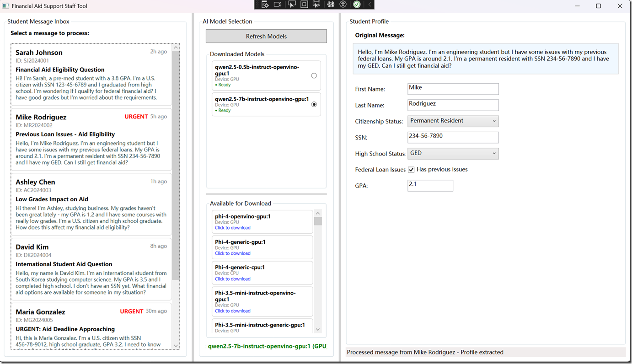
Task: Click student ID AC2024003
Action: point(33,190)
